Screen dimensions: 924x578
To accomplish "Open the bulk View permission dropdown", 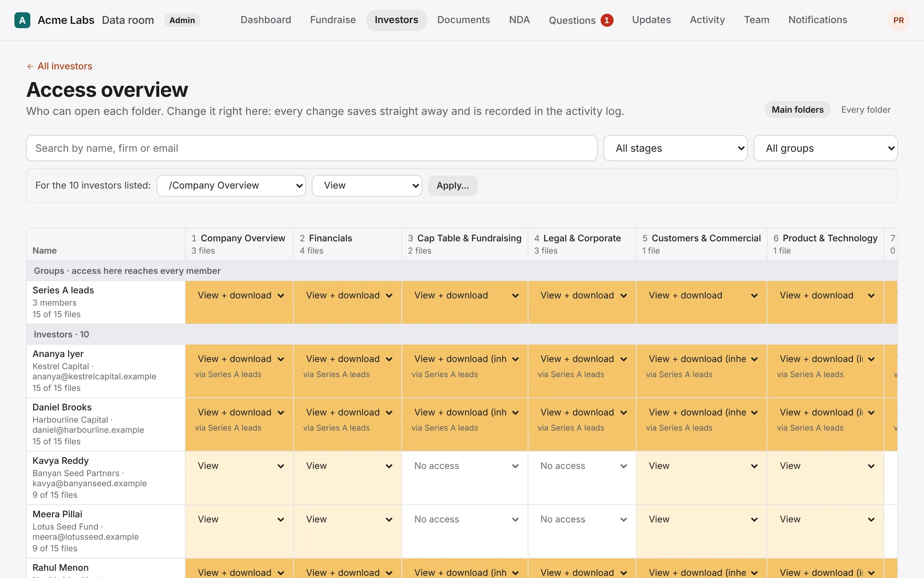I will (367, 185).
